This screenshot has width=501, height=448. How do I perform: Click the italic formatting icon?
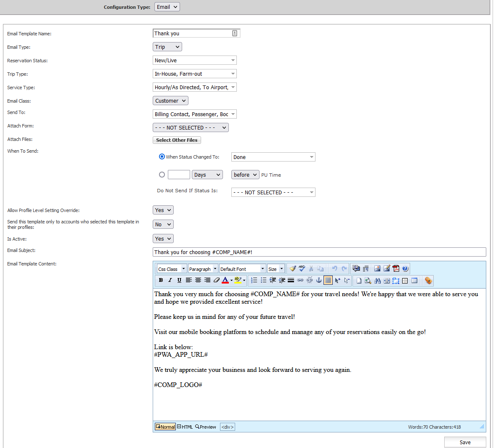tap(170, 280)
